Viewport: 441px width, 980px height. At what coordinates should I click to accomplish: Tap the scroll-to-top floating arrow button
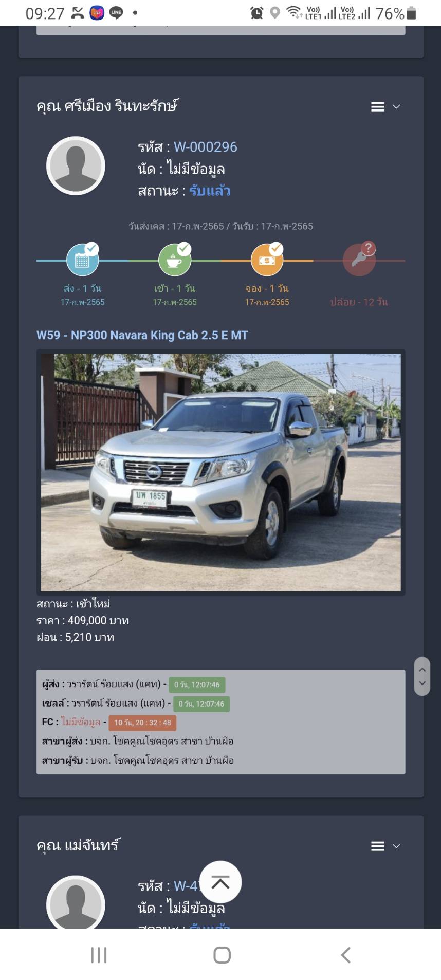coord(220,882)
